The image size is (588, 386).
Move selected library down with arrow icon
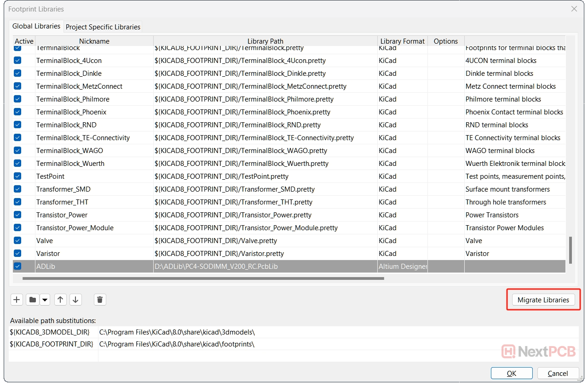(x=75, y=300)
